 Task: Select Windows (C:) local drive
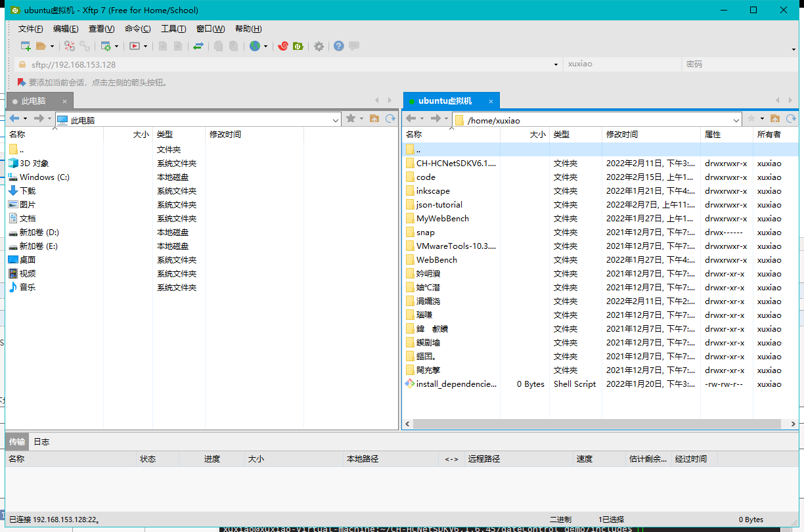click(x=44, y=177)
